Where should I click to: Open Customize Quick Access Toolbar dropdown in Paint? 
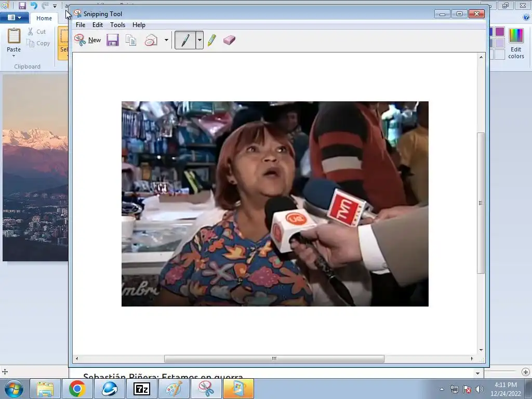click(55, 6)
